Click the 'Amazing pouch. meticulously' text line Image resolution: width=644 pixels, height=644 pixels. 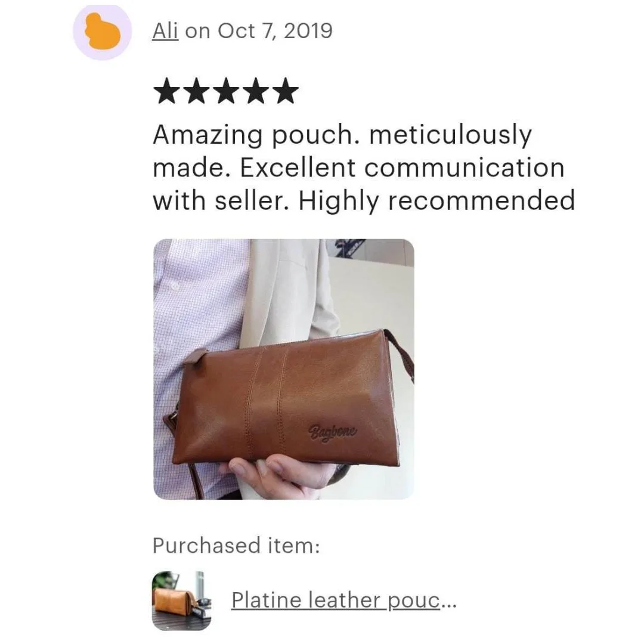[x=342, y=135]
